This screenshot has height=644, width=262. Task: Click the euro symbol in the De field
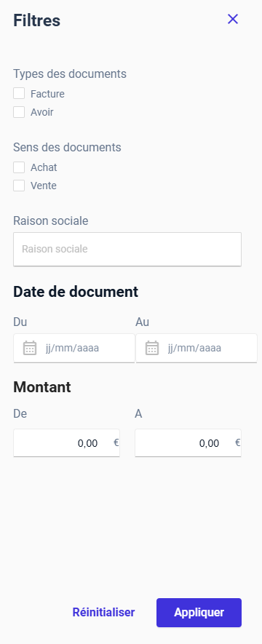click(116, 442)
